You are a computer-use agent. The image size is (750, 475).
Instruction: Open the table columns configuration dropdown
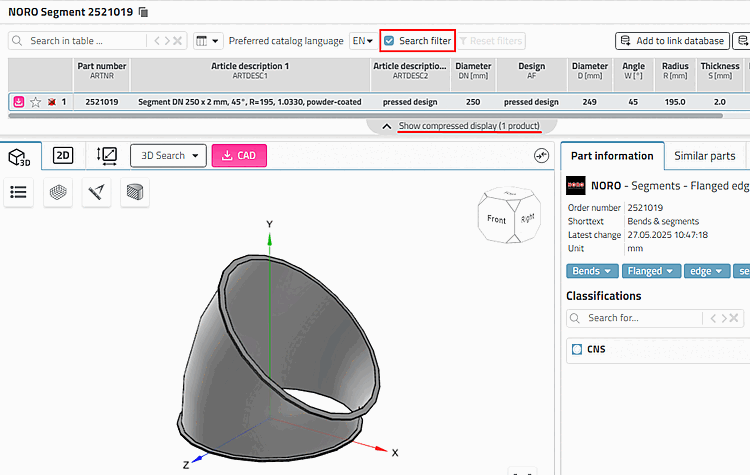(208, 41)
